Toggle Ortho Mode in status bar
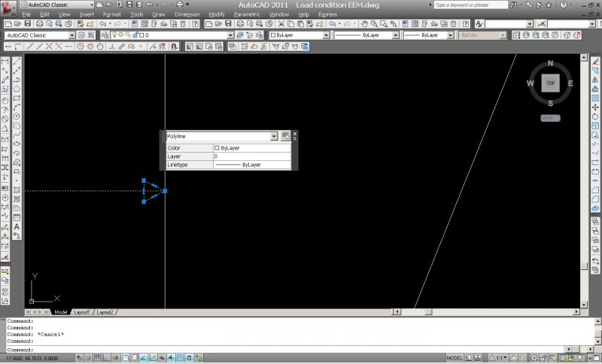Viewport: 602px width, 364px height. click(107, 358)
